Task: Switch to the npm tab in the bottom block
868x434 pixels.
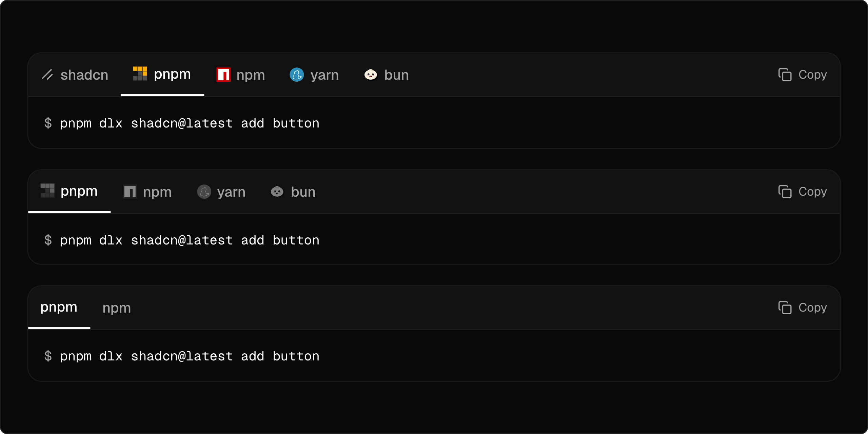Action: click(117, 308)
